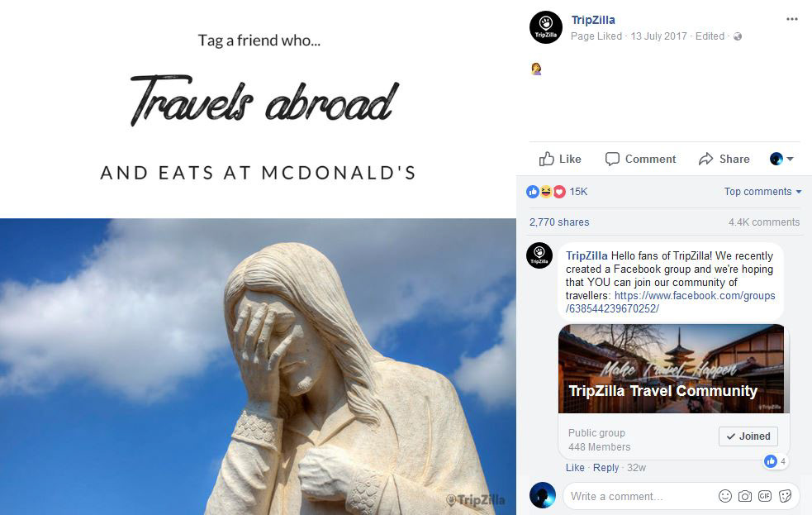Open the Facebook groups URL link
The height and width of the screenshot is (515, 812).
[671, 302]
